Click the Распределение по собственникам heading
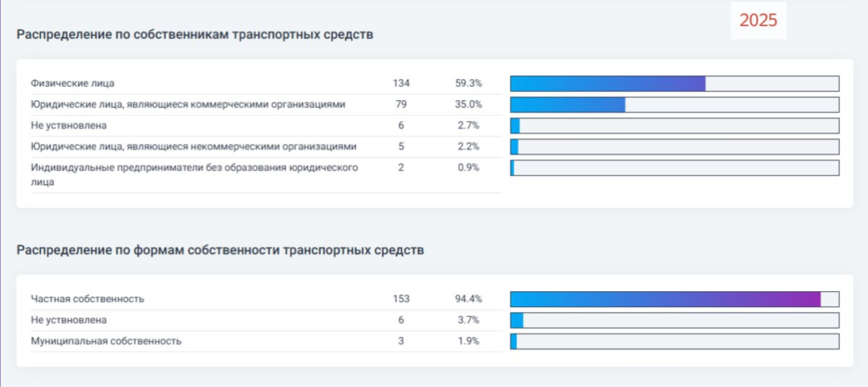The height and width of the screenshot is (387, 868). click(x=195, y=35)
